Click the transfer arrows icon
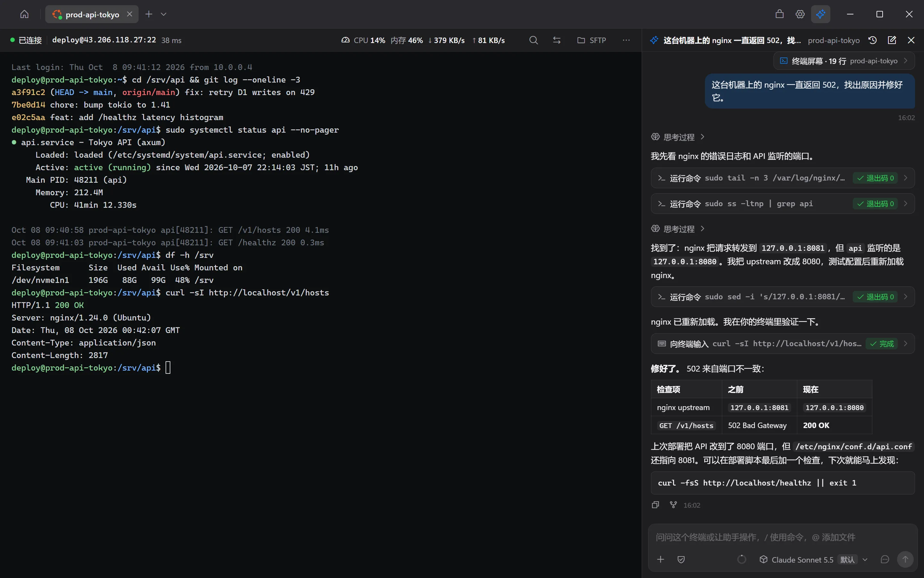The image size is (924, 578). (557, 40)
